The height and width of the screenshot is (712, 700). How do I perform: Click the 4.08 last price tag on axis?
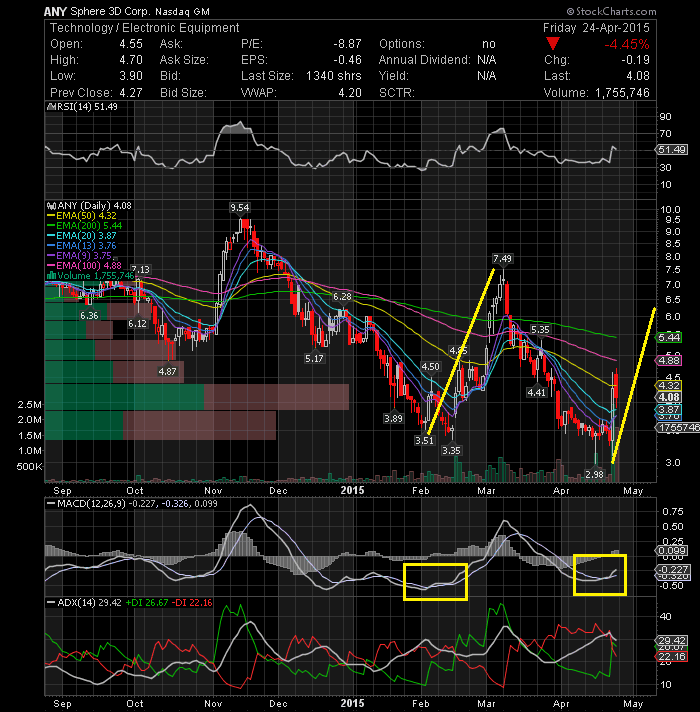tap(669, 397)
